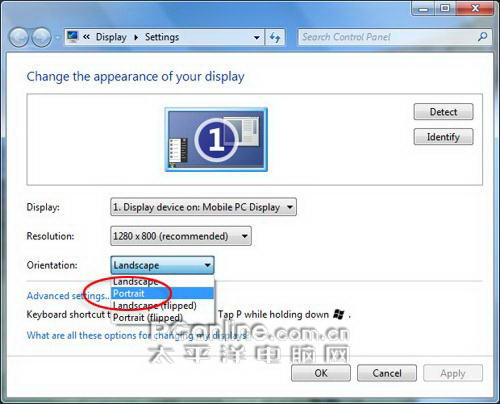500x404 pixels.
Task: Confirm with the OK button
Action: click(x=321, y=373)
